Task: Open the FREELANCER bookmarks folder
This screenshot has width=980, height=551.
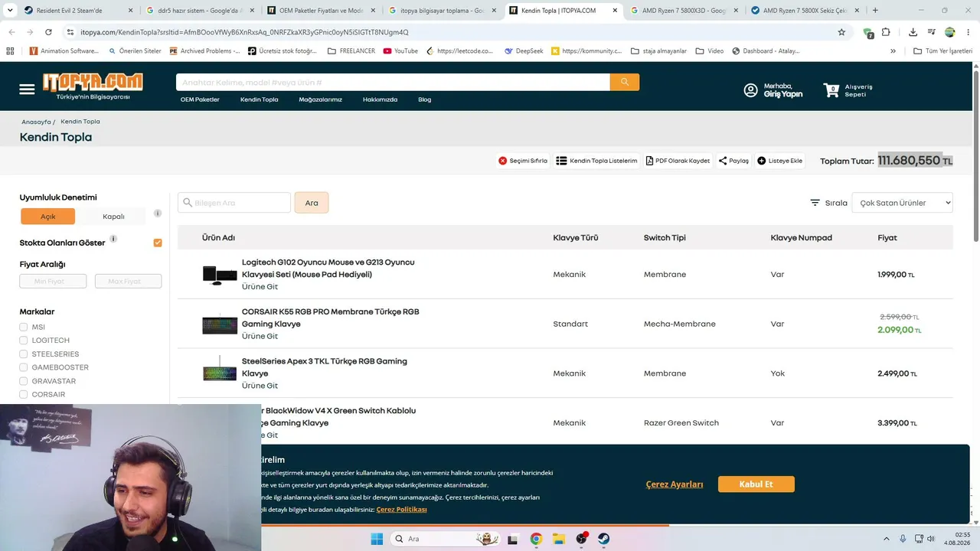Action: point(352,51)
